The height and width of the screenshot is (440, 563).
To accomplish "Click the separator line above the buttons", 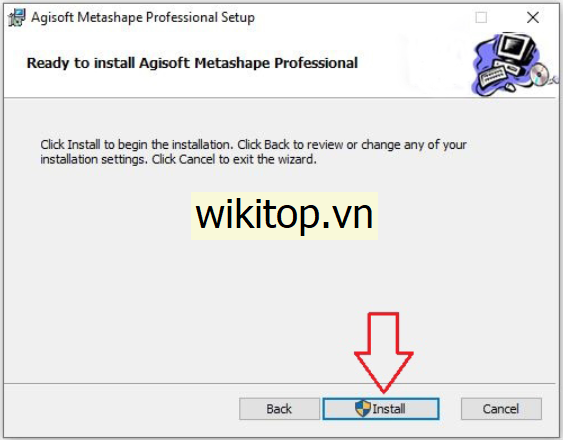I will (279, 384).
